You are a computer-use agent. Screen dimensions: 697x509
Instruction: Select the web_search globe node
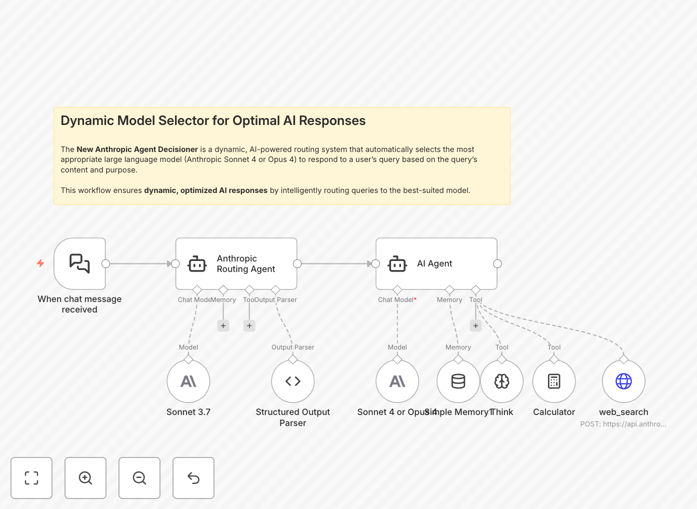624,381
